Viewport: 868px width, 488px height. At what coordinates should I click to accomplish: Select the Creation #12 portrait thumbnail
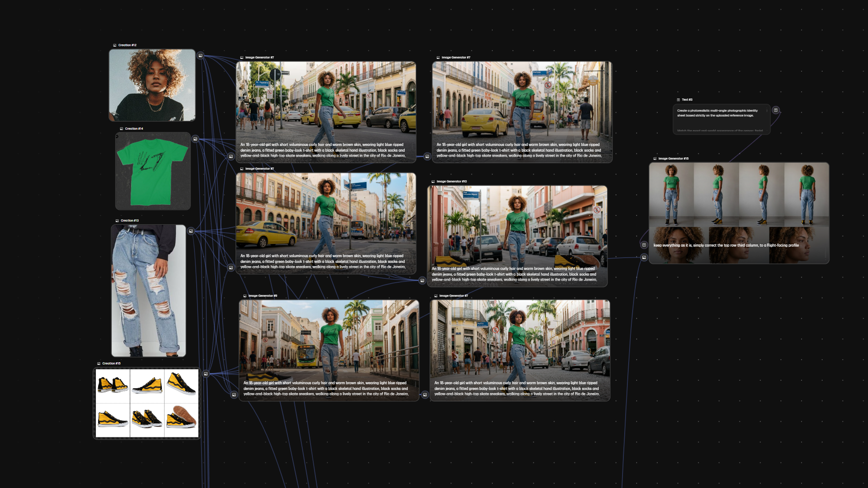(152, 85)
